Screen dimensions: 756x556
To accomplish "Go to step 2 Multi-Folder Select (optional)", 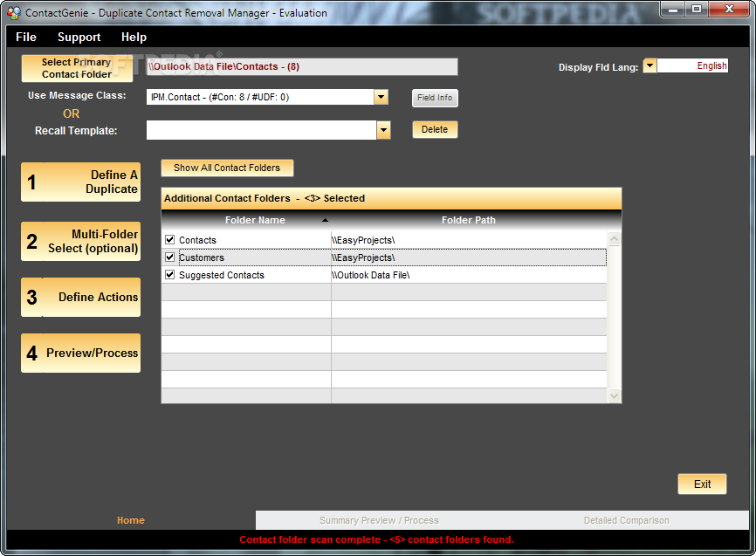I will point(80,241).
